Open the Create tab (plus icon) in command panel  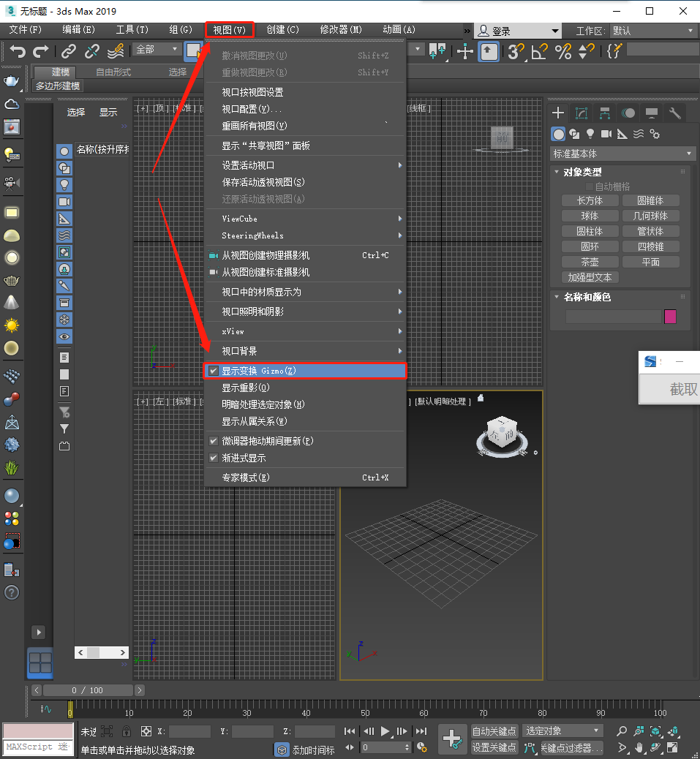point(557,113)
